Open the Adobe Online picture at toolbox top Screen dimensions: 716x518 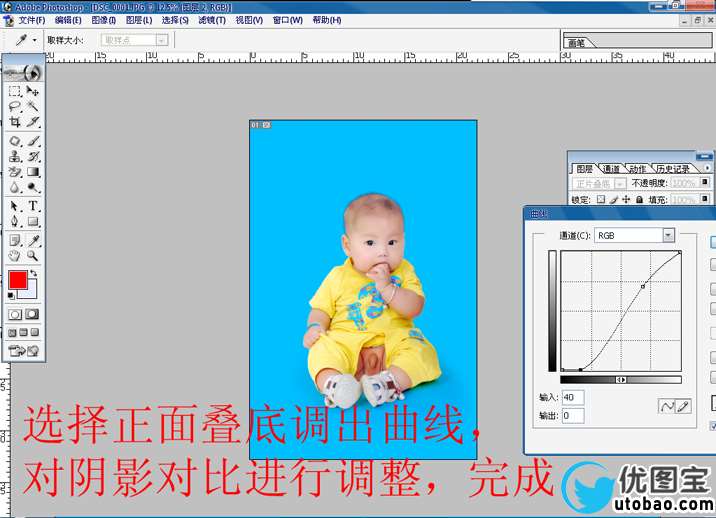tap(23, 72)
